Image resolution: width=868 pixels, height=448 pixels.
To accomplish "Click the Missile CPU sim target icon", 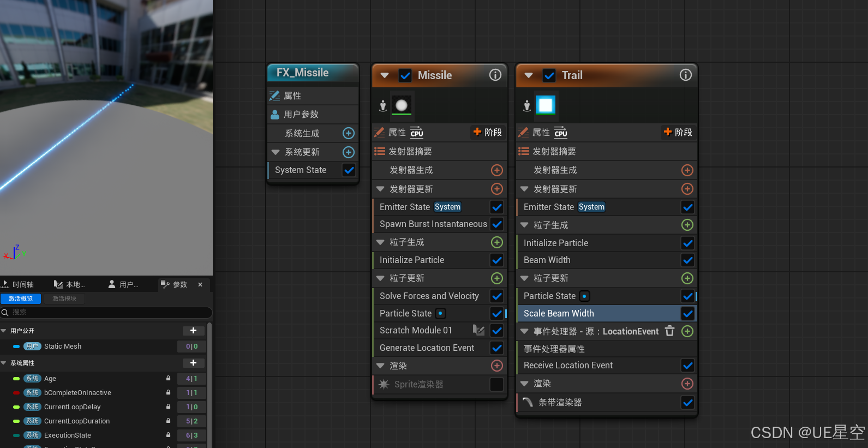I will [417, 133].
